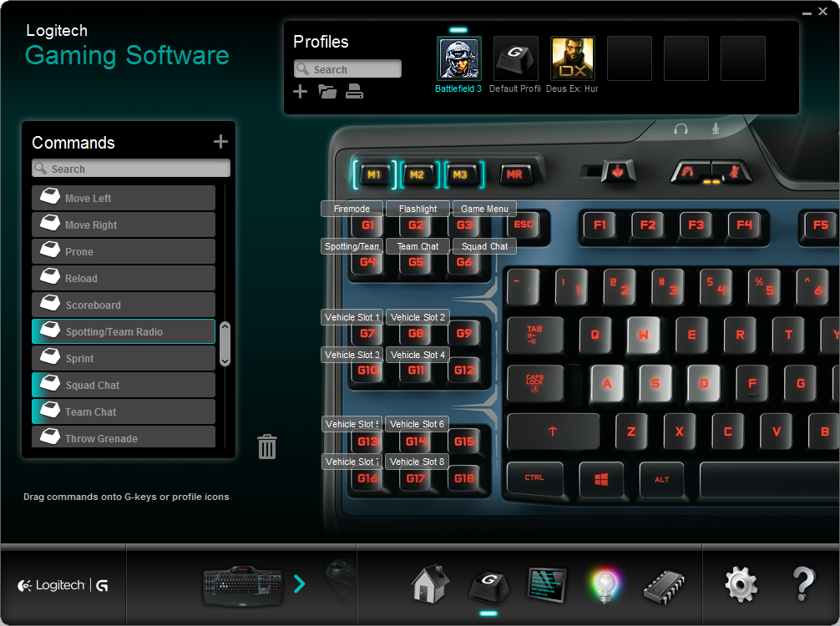Viewport: 840px width, 626px height.
Task: Click the commands list scrollbar thumb
Action: pos(225,344)
